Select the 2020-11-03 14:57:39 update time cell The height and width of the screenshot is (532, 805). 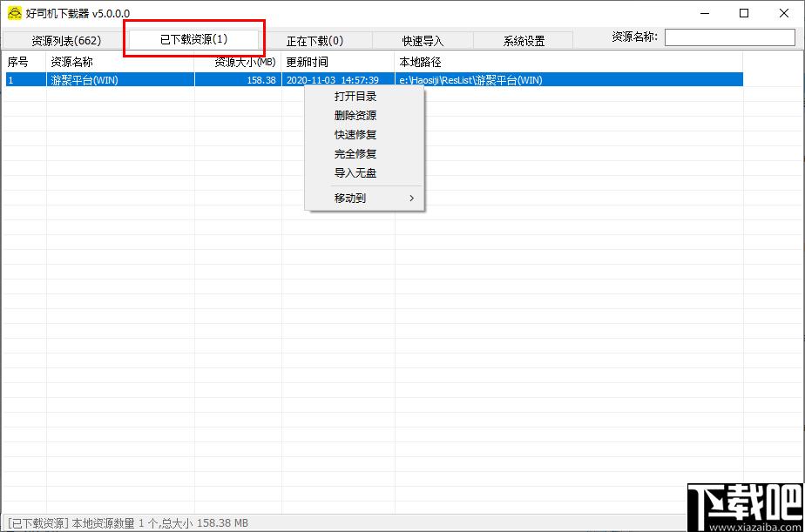click(338, 80)
